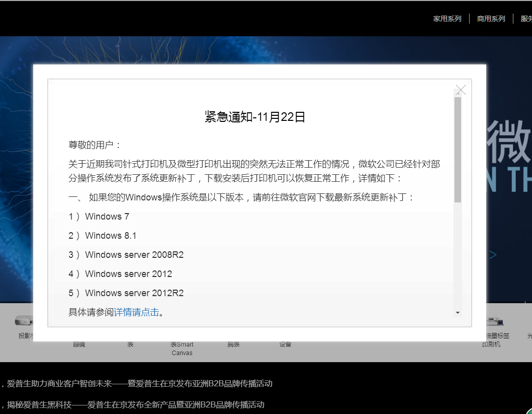The width and height of the screenshot is (532, 414).
Task: Click the banner next arrow
Action: 493,254
